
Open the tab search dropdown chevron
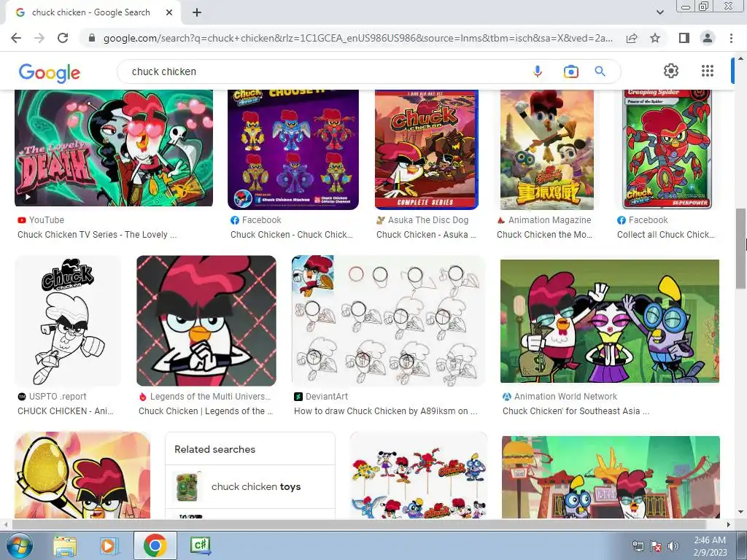coord(659,12)
